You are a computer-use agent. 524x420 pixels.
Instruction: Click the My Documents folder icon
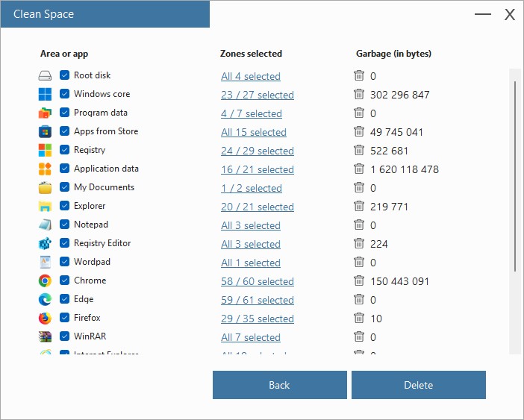pyautogui.click(x=45, y=188)
